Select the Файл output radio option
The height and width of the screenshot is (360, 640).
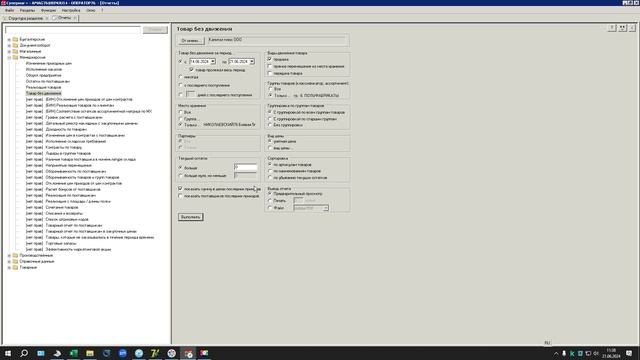tap(270, 208)
